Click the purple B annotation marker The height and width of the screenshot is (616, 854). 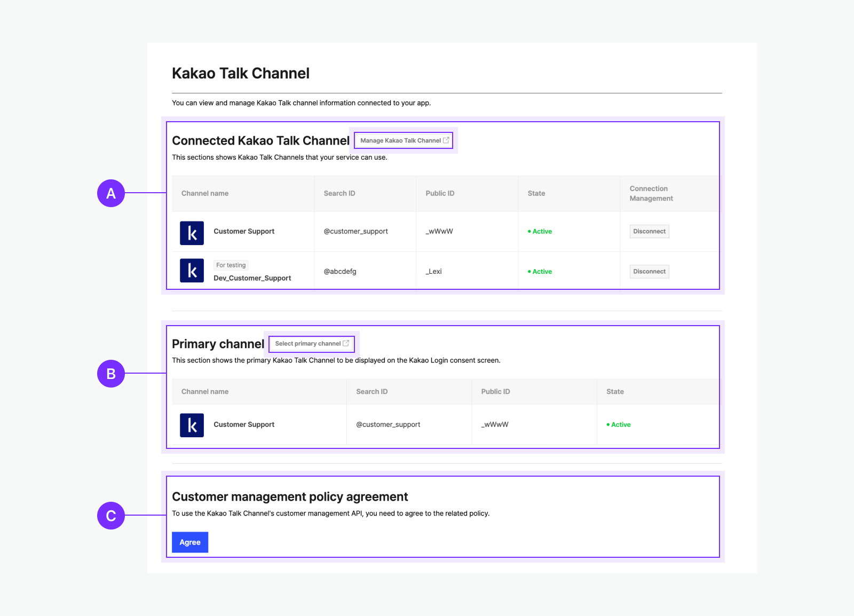[111, 374]
